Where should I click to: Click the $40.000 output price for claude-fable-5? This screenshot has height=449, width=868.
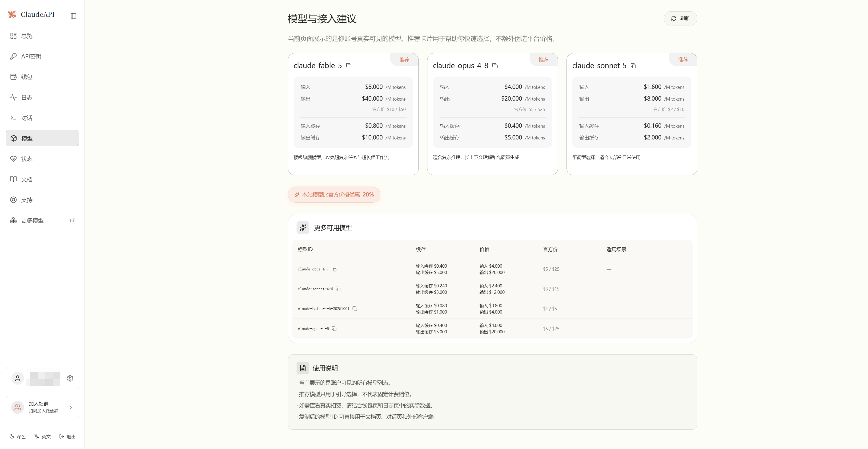click(x=372, y=99)
